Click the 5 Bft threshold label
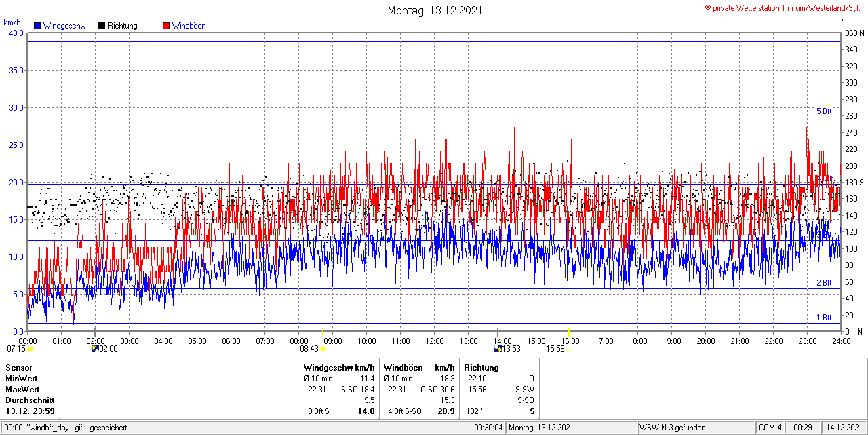The height and width of the screenshot is (435, 868). tap(823, 111)
